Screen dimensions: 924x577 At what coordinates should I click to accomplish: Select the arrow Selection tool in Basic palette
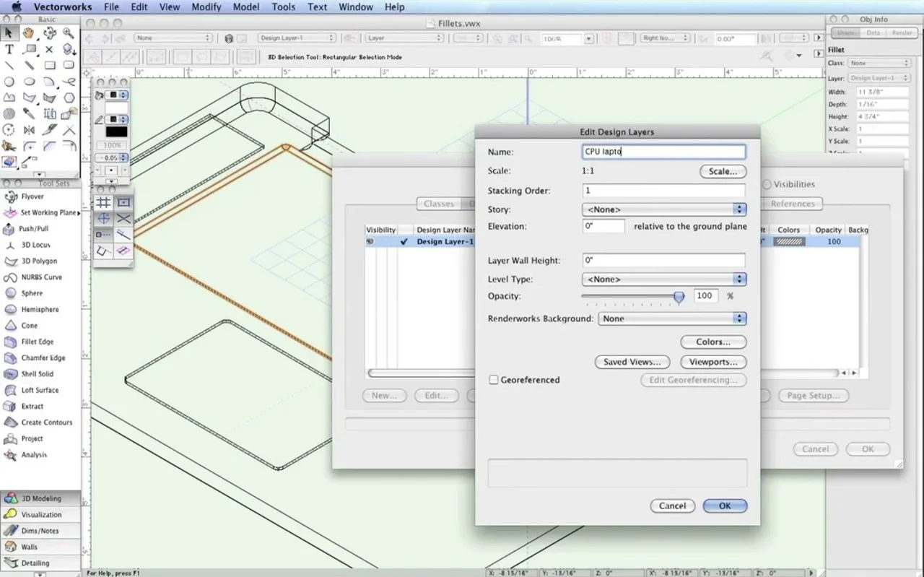(9, 33)
